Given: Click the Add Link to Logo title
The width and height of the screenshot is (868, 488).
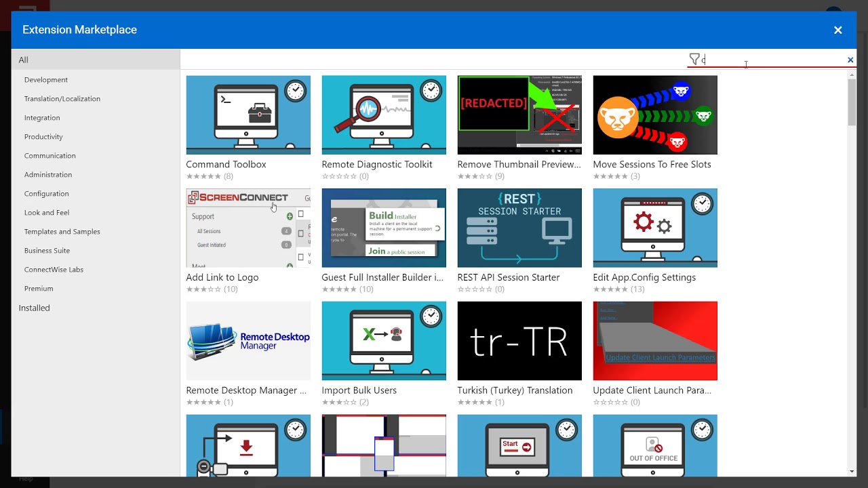Looking at the screenshot, I should [222, 277].
